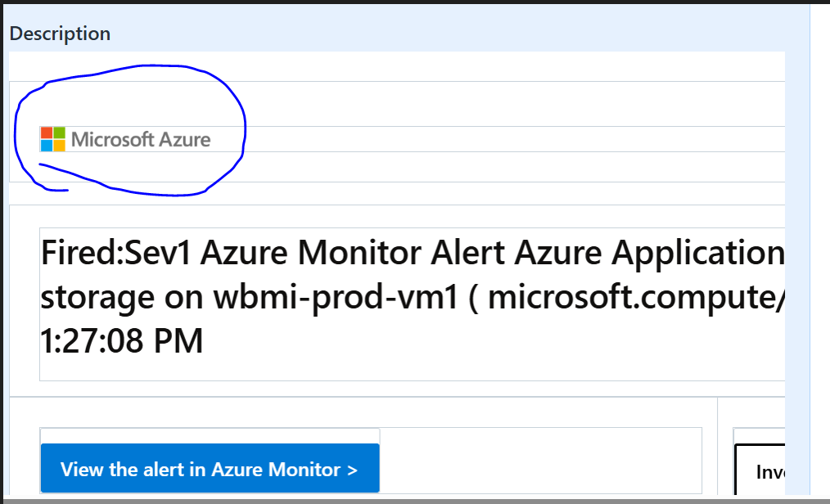Click the horizontal scrollbar at the bottom
830x504 pixels.
click(415, 500)
